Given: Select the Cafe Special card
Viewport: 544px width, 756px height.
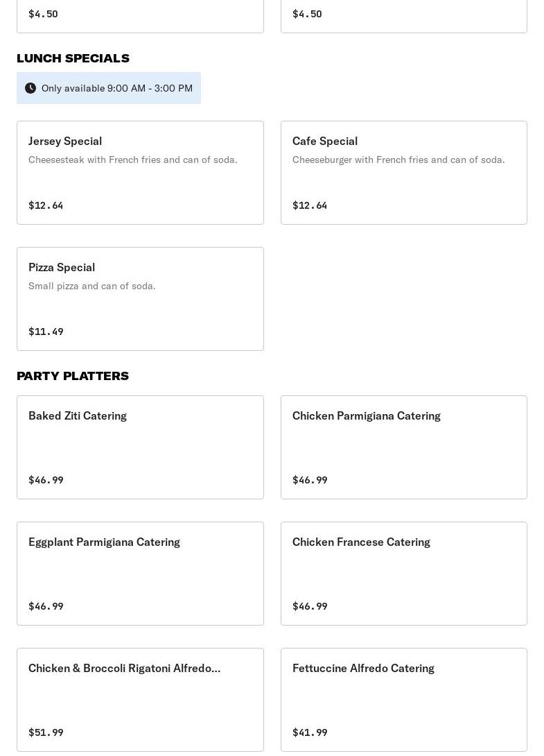Looking at the screenshot, I should tap(403, 173).
